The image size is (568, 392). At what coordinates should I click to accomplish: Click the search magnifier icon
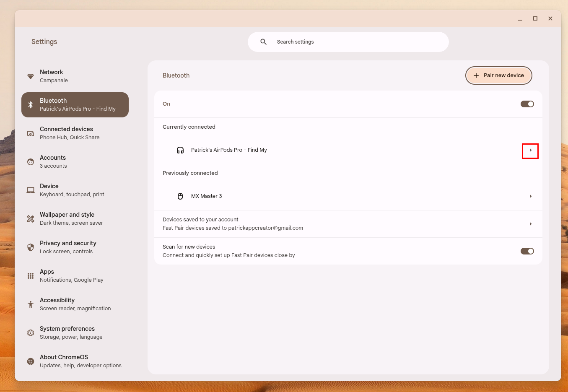tap(264, 42)
